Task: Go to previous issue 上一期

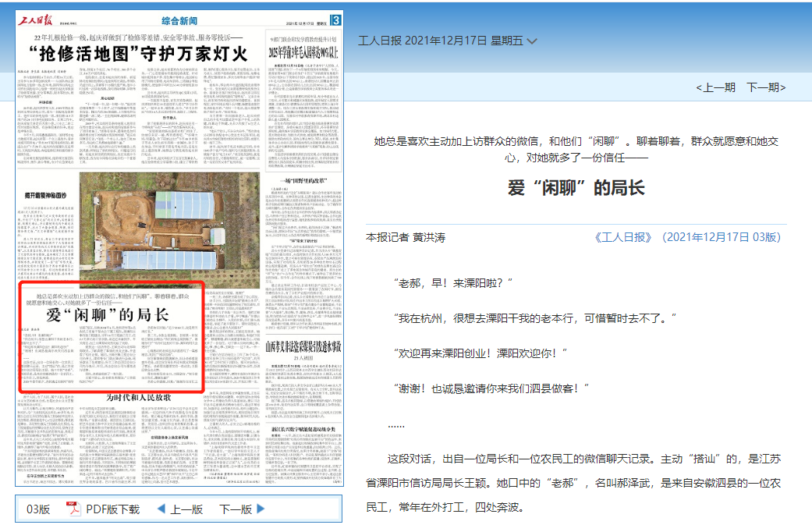Action: (715, 87)
